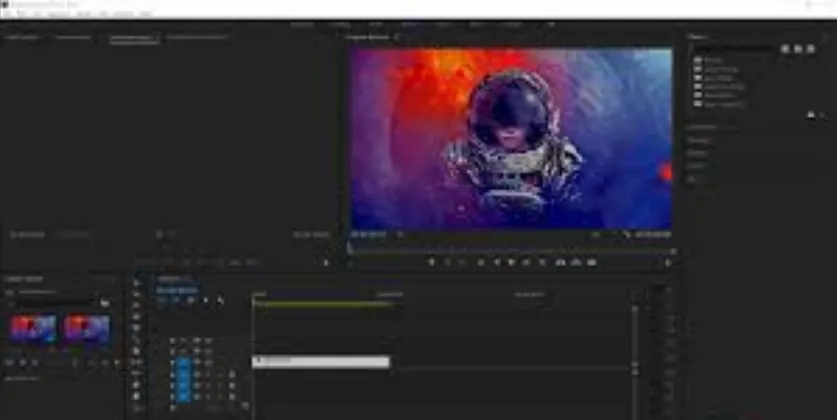Expand the Audio Effects folder
This screenshot has width=837, height=420.
click(x=714, y=78)
